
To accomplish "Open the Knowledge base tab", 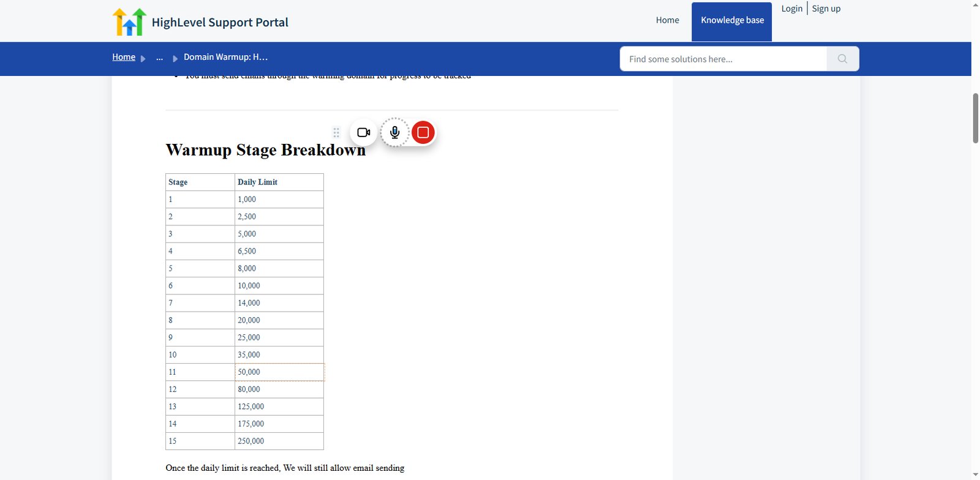I will tap(732, 22).
